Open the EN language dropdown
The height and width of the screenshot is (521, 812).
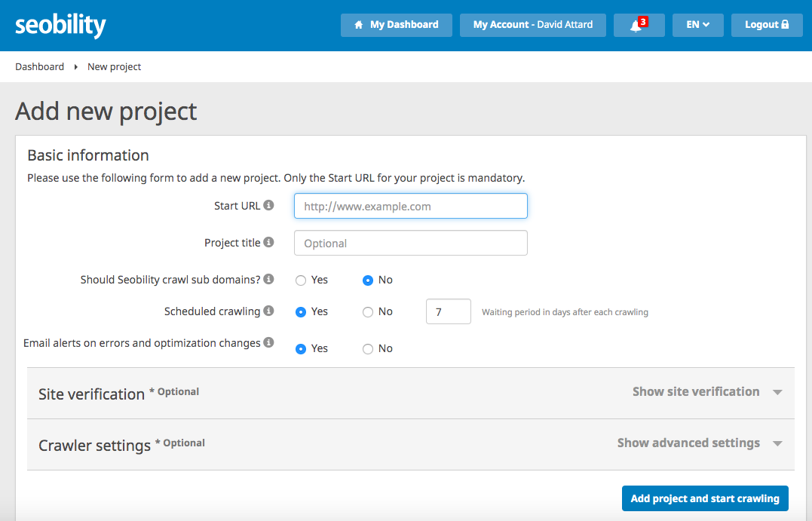(x=697, y=25)
